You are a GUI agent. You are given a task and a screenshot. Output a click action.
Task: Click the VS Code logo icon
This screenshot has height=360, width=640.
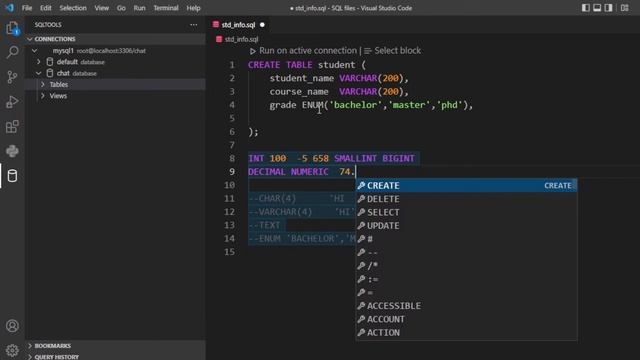[9, 8]
